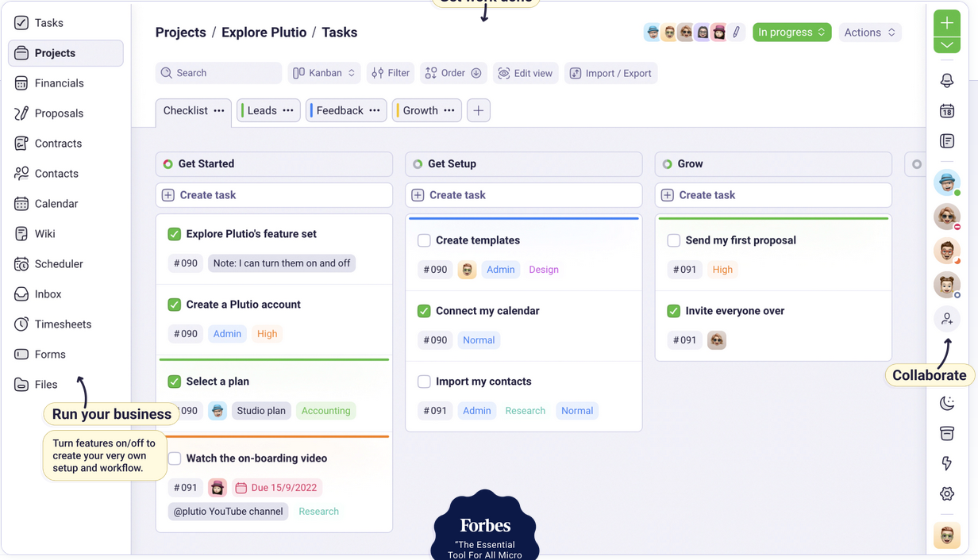The height and width of the screenshot is (560, 978).
Task: Click the Edit view button
Action: [x=526, y=73]
